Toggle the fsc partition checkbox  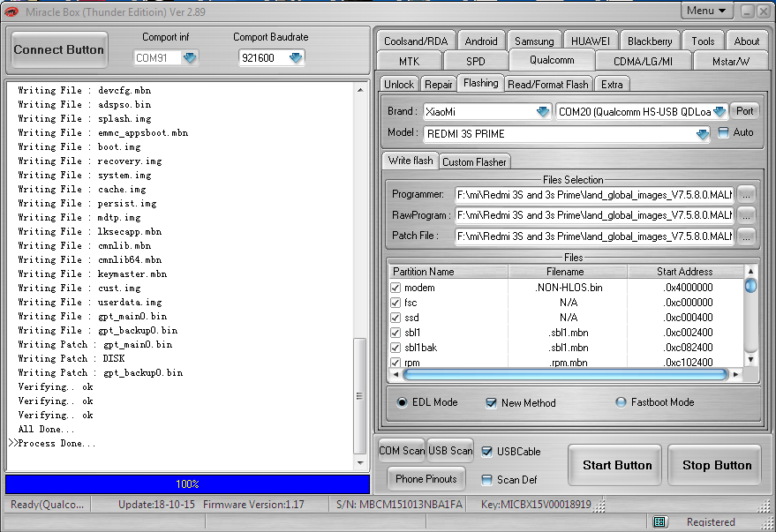(x=396, y=303)
